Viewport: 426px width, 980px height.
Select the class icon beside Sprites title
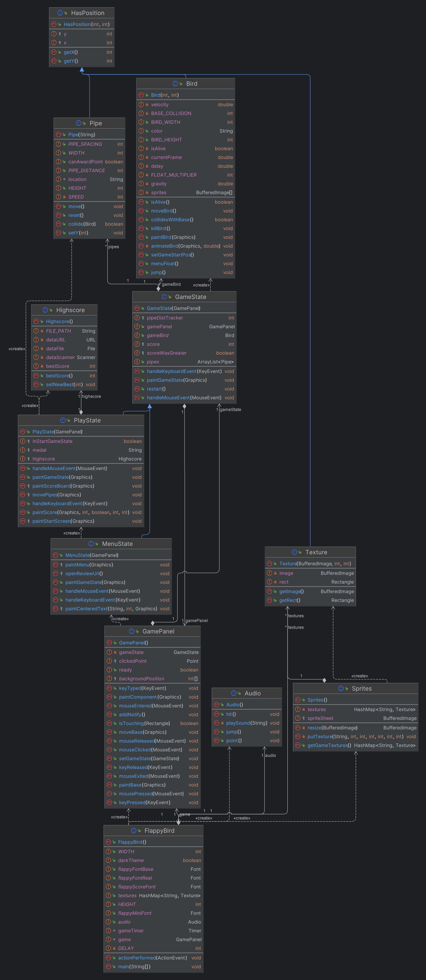pyautogui.click(x=341, y=689)
